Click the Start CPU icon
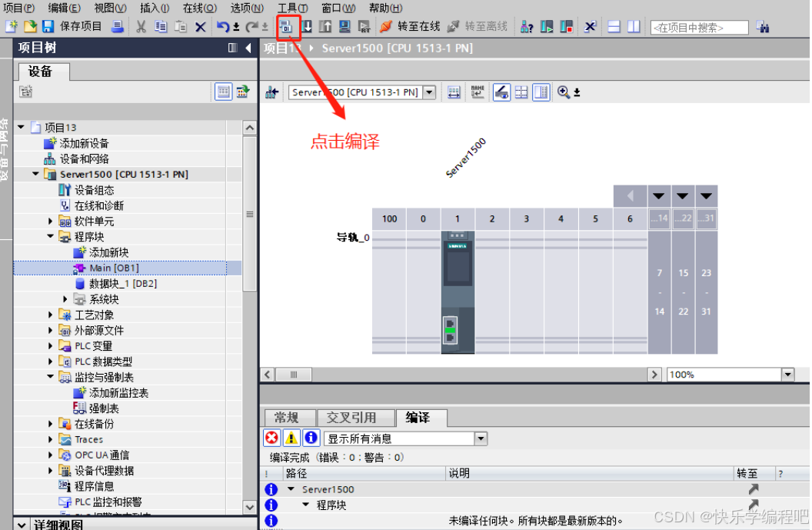 click(x=547, y=26)
